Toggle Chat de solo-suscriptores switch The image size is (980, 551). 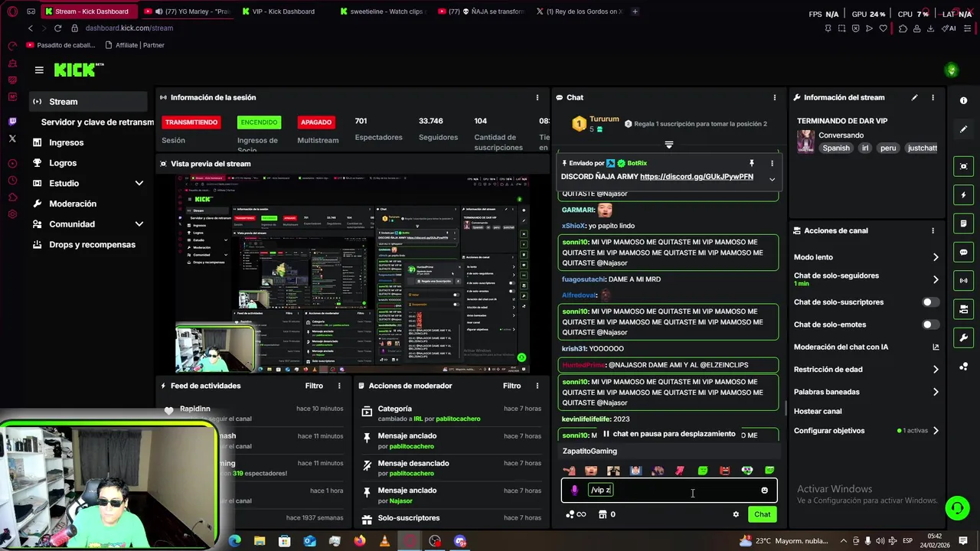pos(930,302)
